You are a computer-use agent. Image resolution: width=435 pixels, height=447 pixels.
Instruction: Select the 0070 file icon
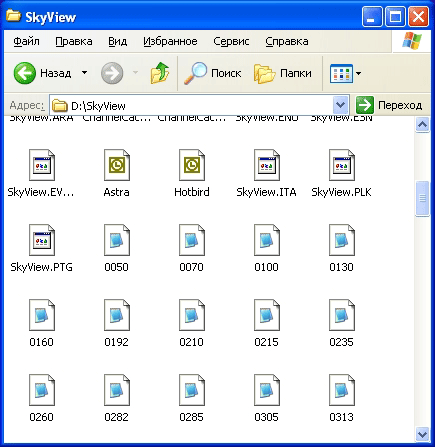pyautogui.click(x=192, y=240)
